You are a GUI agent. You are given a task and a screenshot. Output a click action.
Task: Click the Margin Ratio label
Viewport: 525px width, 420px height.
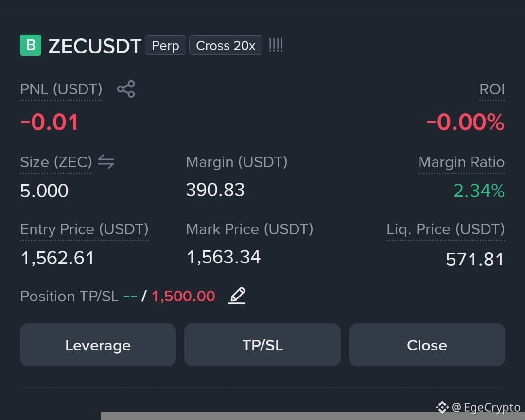461,162
